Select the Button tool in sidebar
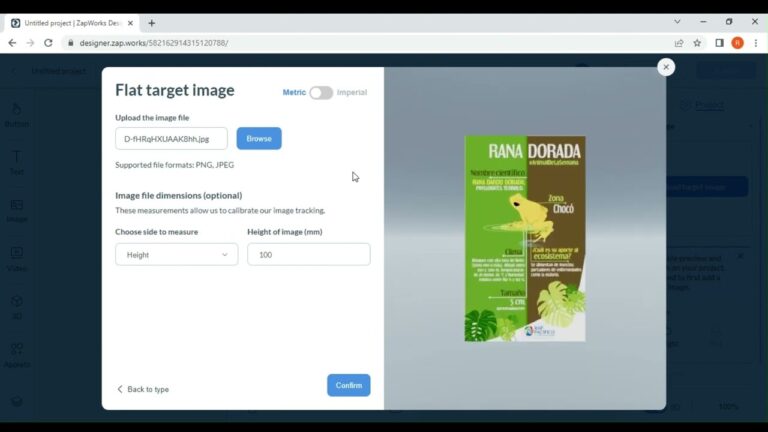 17,116
